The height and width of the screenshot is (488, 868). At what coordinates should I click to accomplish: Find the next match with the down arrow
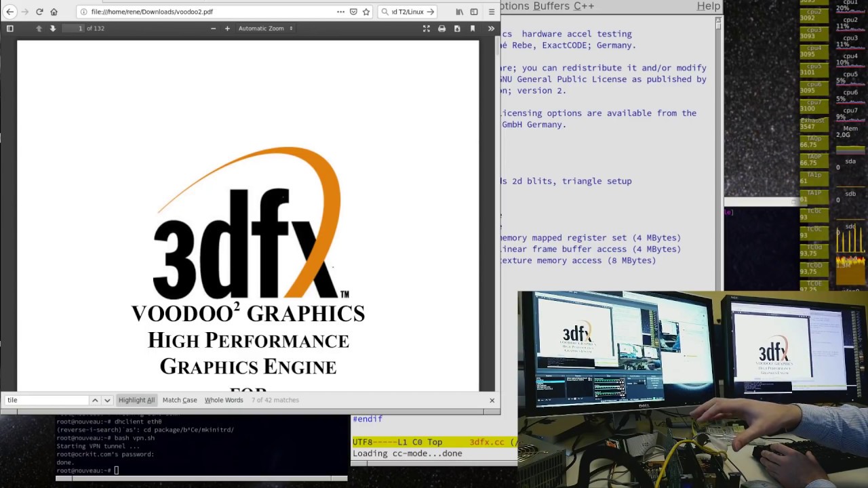click(x=107, y=400)
